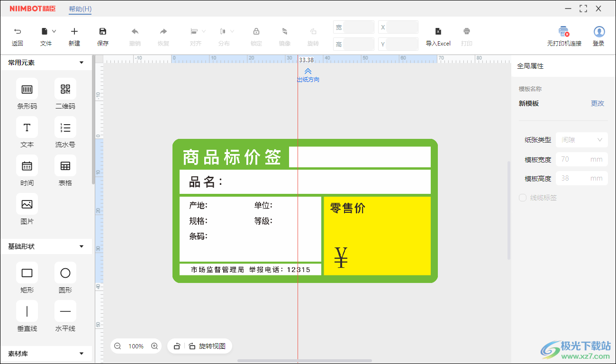Add a circle (圆形) shape
This screenshot has height=364, width=616.
pyautogui.click(x=65, y=273)
